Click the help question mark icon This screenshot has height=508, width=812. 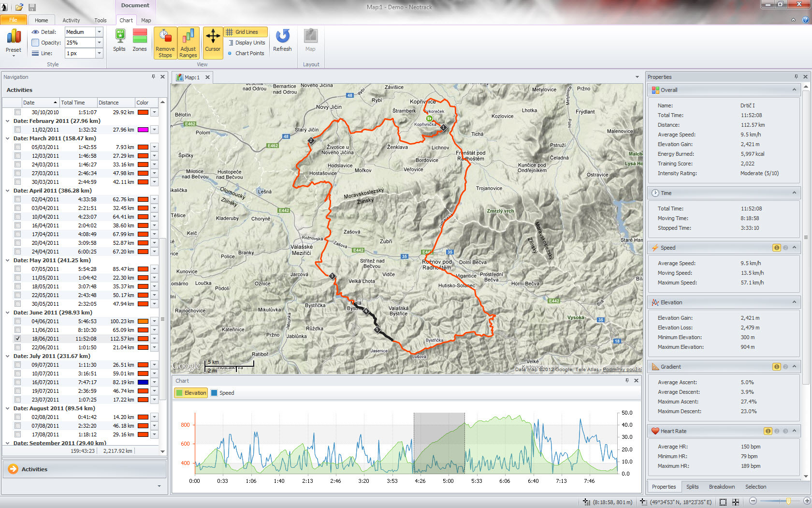(x=806, y=20)
